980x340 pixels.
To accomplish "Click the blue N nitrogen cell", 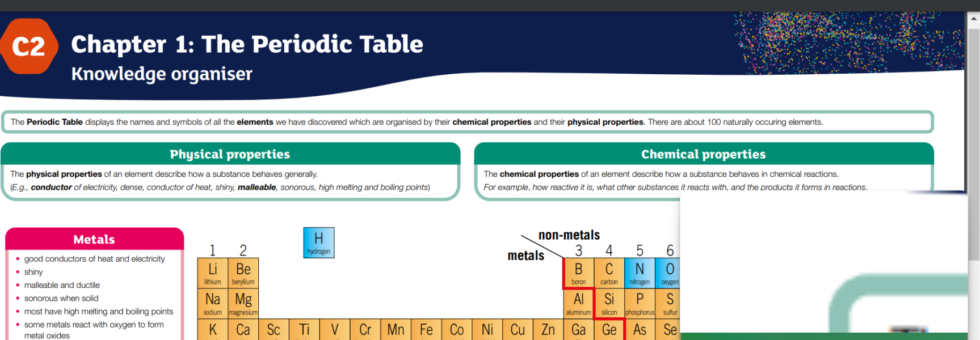I will 640,273.
